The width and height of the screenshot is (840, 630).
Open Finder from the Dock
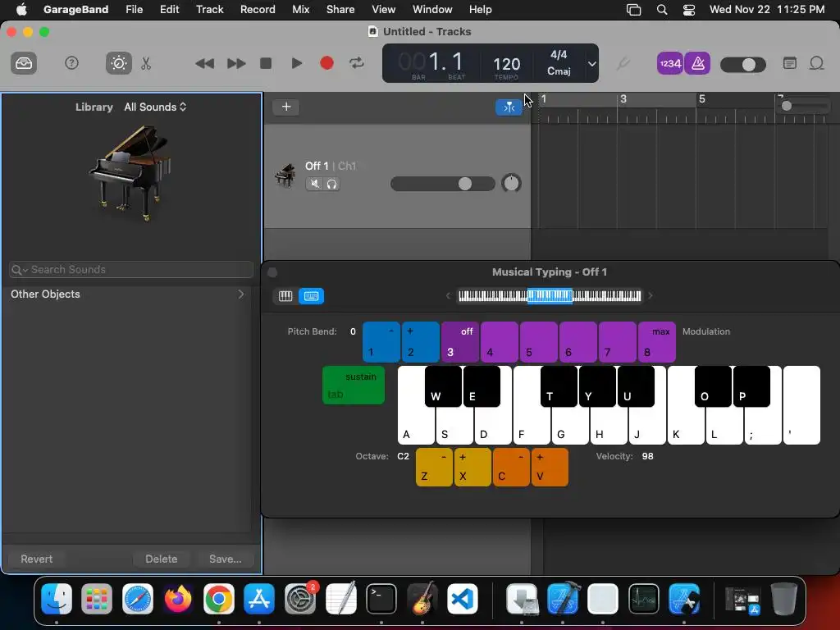pos(57,599)
